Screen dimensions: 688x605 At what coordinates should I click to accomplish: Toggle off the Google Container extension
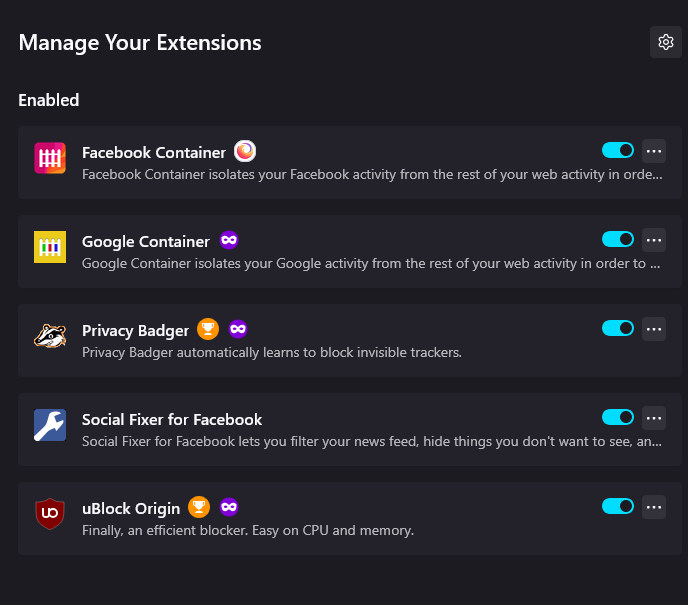point(618,239)
